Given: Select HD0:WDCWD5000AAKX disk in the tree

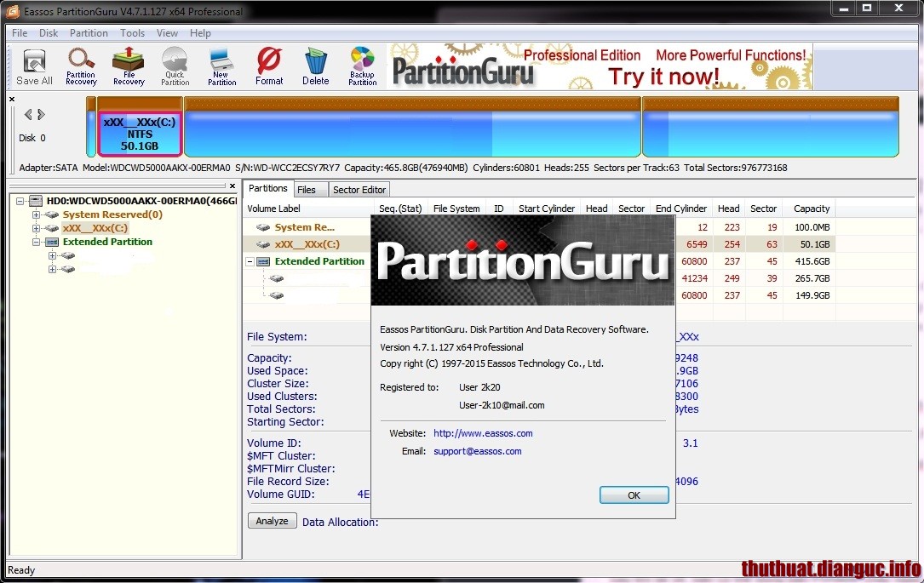Looking at the screenshot, I should tap(141, 201).
